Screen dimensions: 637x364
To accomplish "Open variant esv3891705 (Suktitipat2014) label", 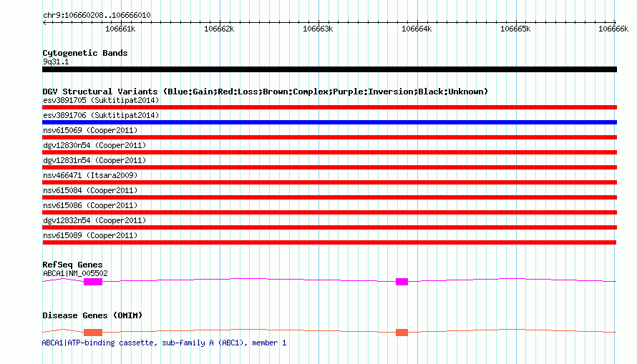I will point(101,100).
